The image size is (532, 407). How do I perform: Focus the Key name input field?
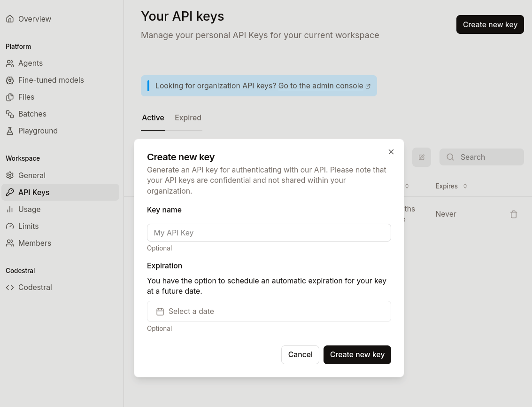tap(269, 233)
